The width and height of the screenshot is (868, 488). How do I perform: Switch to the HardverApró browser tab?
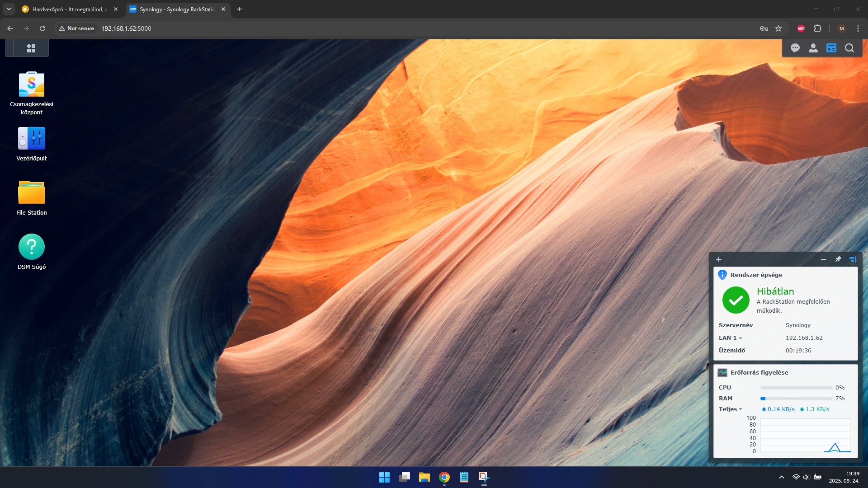(x=68, y=9)
